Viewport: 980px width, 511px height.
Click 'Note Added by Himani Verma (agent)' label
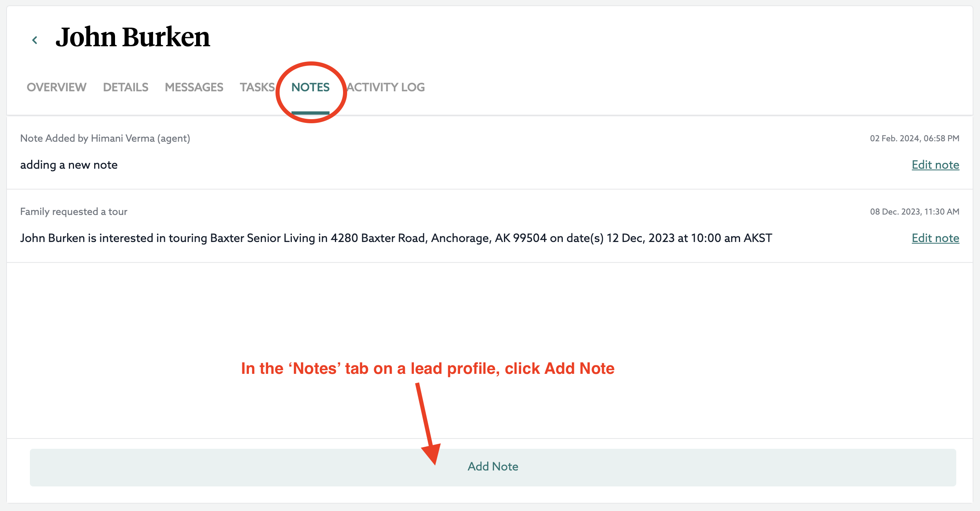pyautogui.click(x=106, y=138)
